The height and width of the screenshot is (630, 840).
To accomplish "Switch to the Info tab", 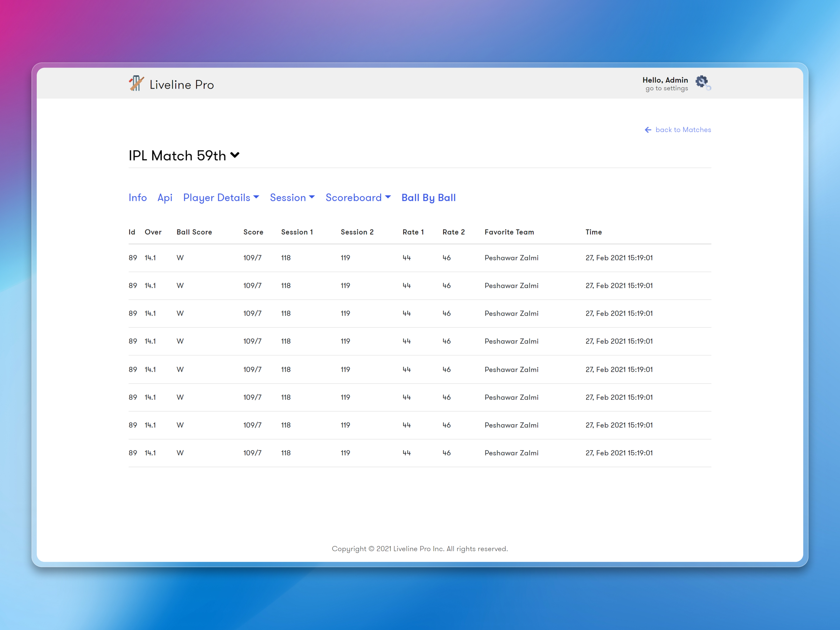I will 138,197.
